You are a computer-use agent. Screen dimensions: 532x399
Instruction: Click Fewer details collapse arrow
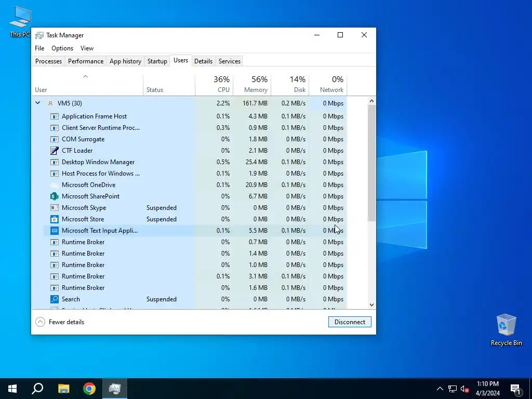click(40, 322)
